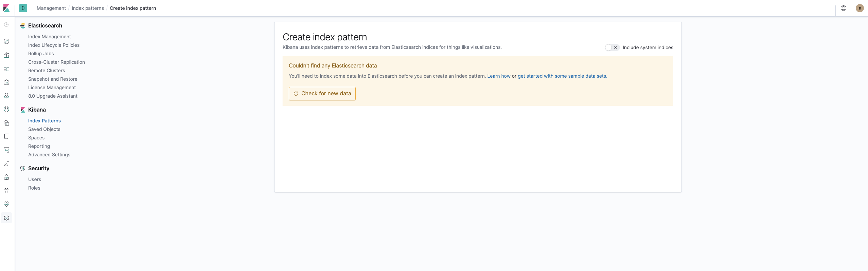Open the user account avatar menu

coord(860,8)
